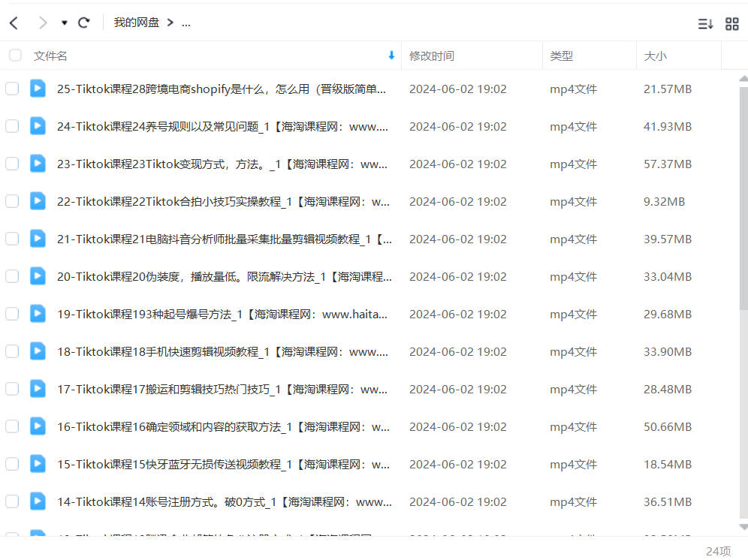Go forward to next folder
The height and width of the screenshot is (560, 748).
[43, 23]
